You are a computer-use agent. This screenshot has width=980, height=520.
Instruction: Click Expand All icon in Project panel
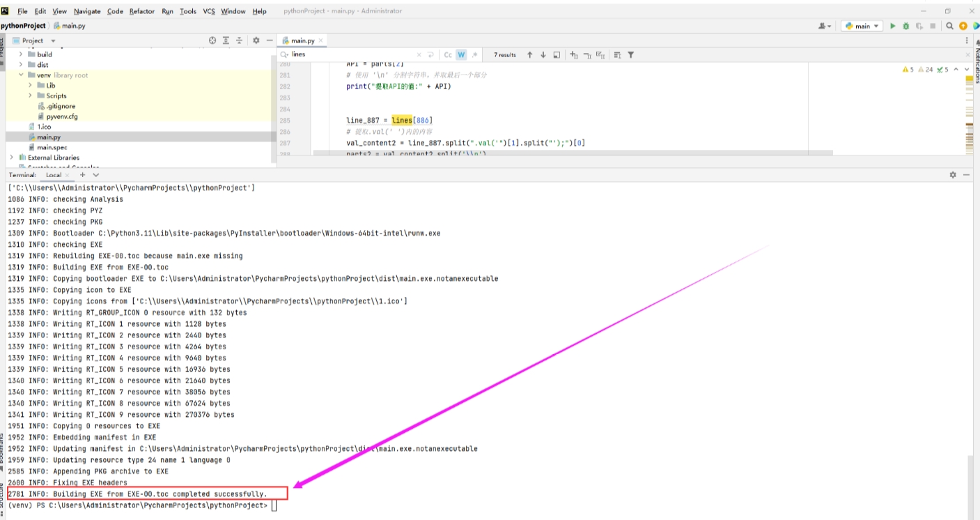point(226,40)
